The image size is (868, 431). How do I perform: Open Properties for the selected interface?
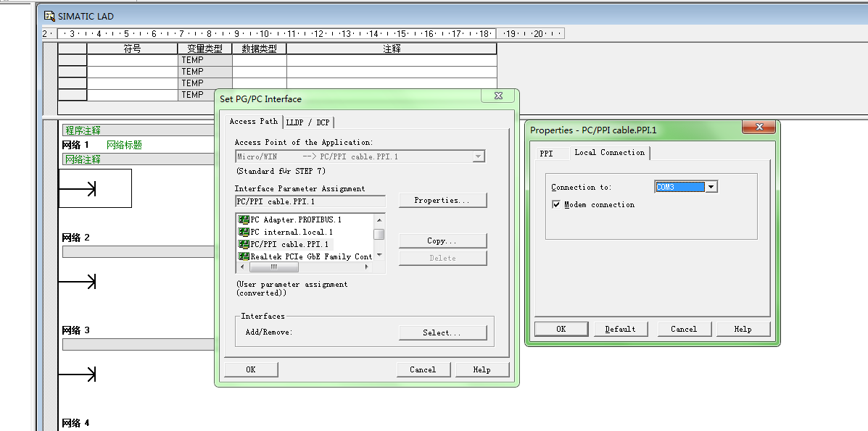[x=442, y=200]
